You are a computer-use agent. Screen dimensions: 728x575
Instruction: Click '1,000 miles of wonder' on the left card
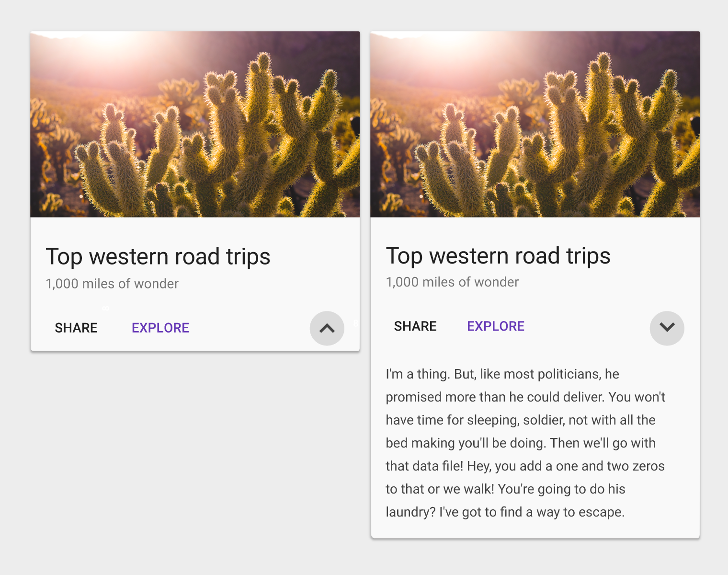pyautogui.click(x=112, y=284)
